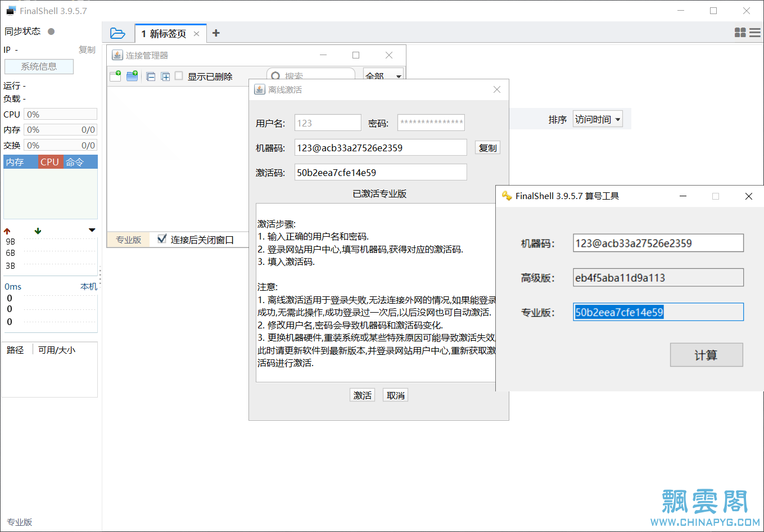Click the 可用/大小 column header
This screenshot has width=764, height=532.
tap(56, 350)
